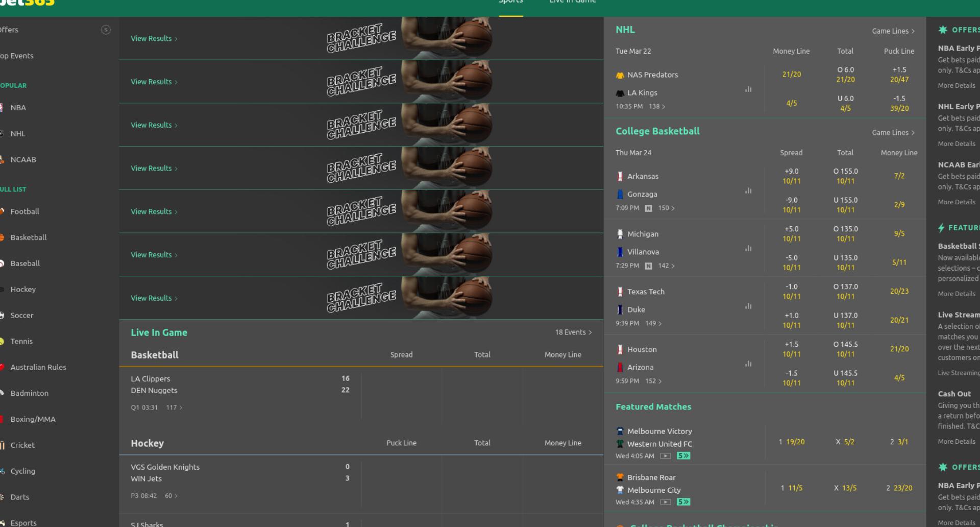
Task: Open stats icon for Texas Tech vs Duke
Action: (748, 306)
